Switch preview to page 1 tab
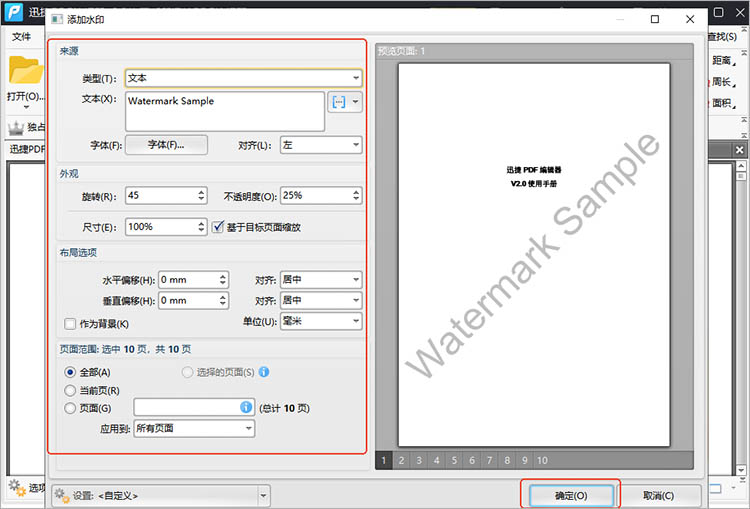The height and width of the screenshot is (509, 750). pos(384,460)
